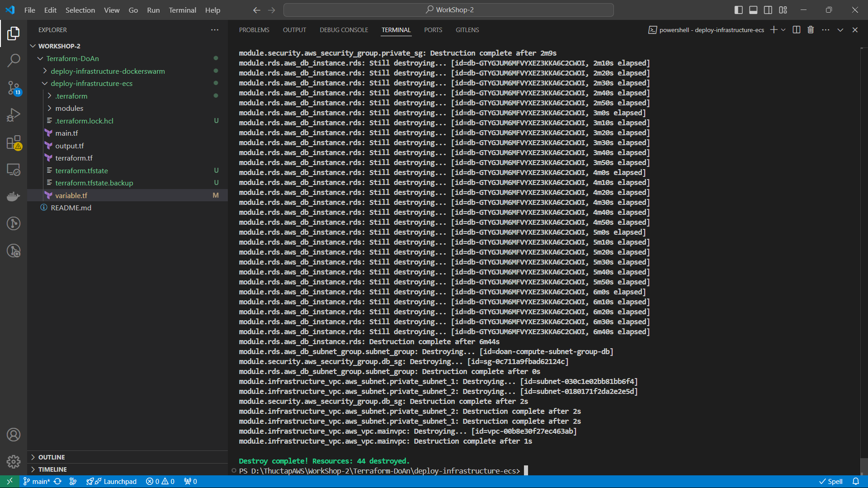Open variable.tf file

click(x=127, y=195)
